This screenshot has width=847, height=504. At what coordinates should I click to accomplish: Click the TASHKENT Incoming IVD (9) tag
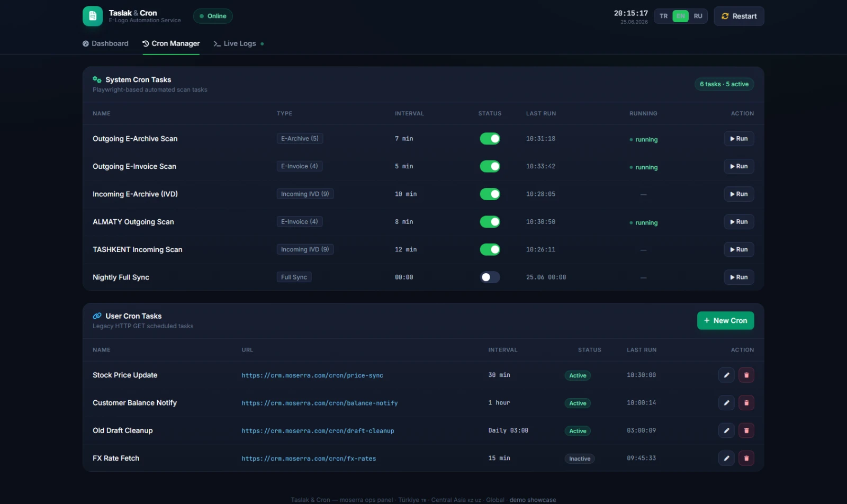[305, 249]
